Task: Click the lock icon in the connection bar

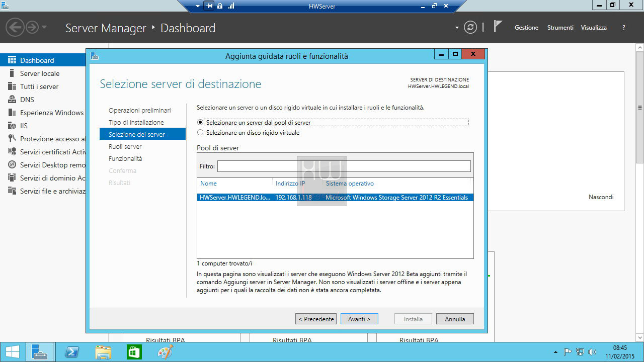Action: 220,6
